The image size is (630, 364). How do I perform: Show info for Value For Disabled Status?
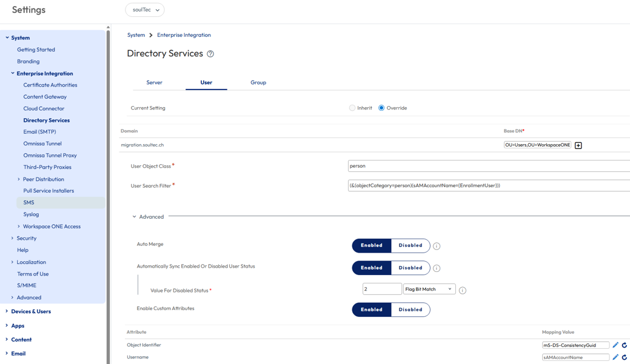pyautogui.click(x=463, y=290)
